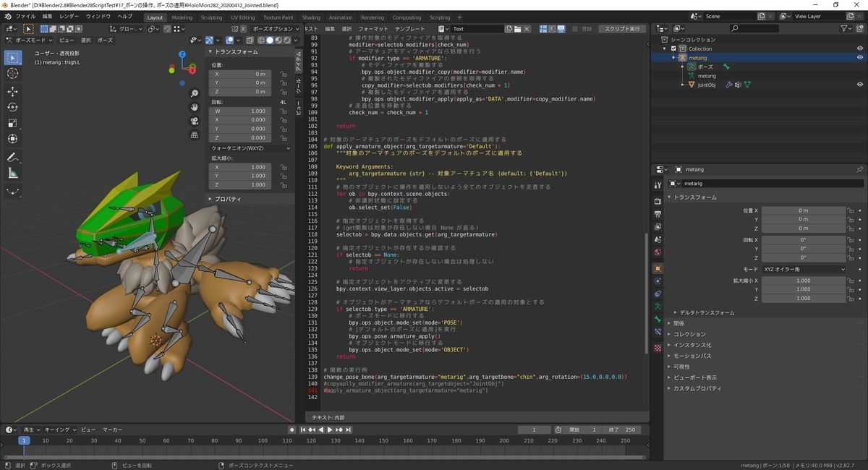Select the Transform tool
This screenshot has width=868, height=470.
point(13,139)
